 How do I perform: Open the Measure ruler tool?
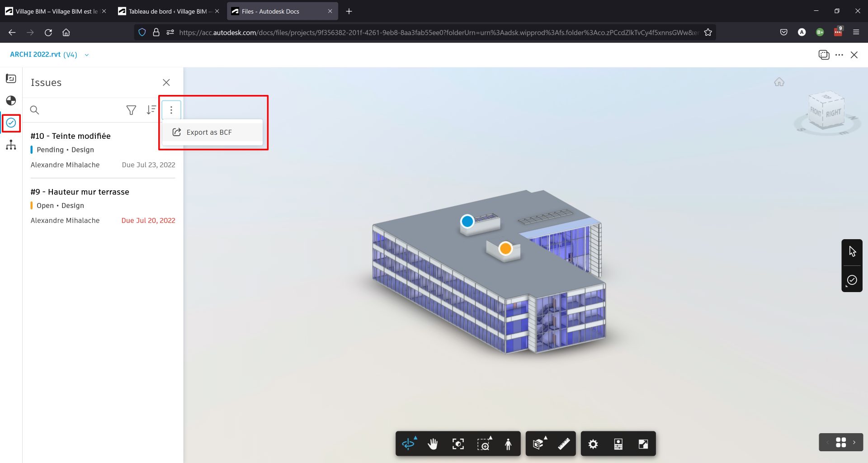pyautogui.click(x=564, y=444)
